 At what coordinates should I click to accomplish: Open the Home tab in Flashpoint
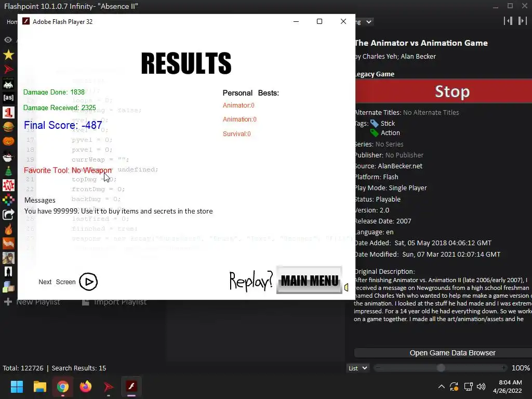12,22
